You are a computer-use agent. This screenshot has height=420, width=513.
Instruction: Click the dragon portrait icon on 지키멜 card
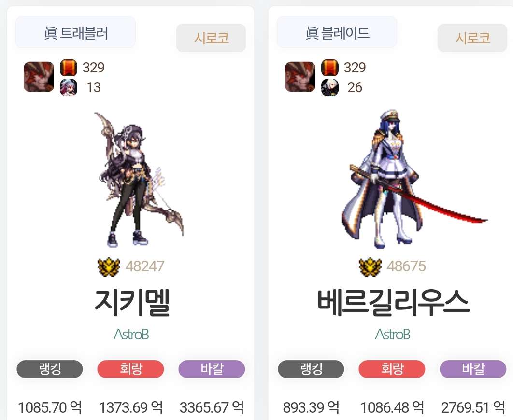tap(39, 77)
